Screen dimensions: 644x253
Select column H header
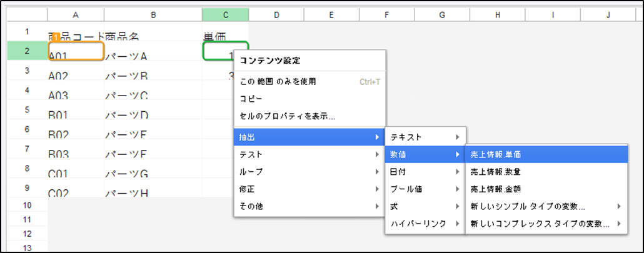pos(497,15)
